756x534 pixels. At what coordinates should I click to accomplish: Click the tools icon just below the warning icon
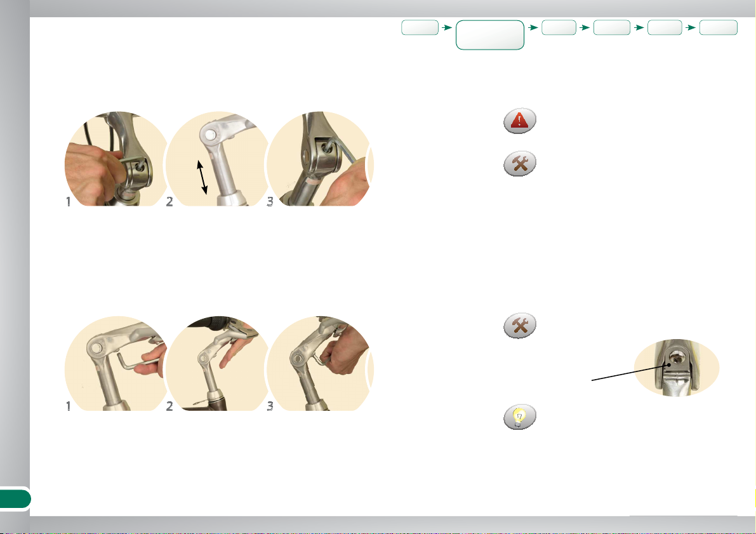pos(520,164)
